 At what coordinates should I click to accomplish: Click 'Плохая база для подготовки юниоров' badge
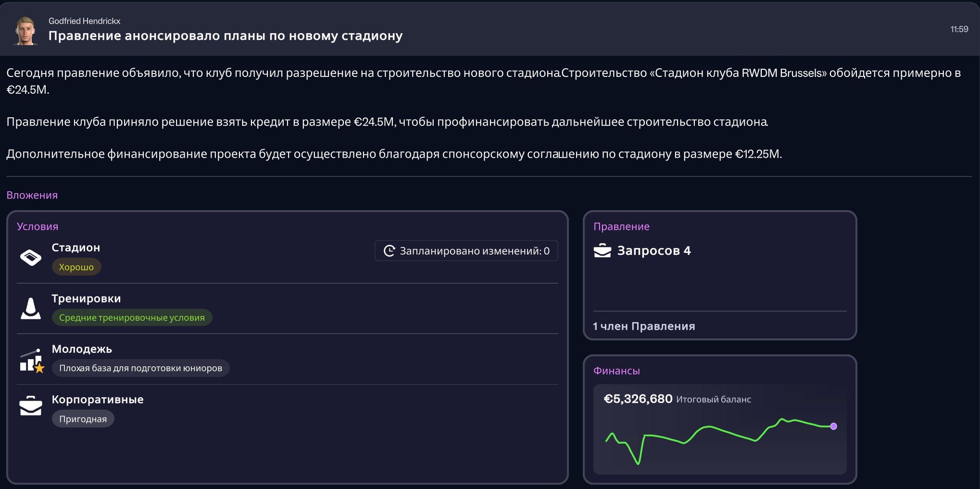140,368
